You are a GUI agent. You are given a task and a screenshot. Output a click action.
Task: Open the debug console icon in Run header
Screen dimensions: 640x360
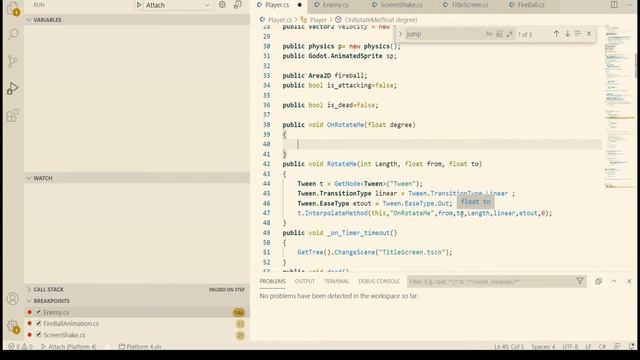pyautogui.click(x=238, y=5)
